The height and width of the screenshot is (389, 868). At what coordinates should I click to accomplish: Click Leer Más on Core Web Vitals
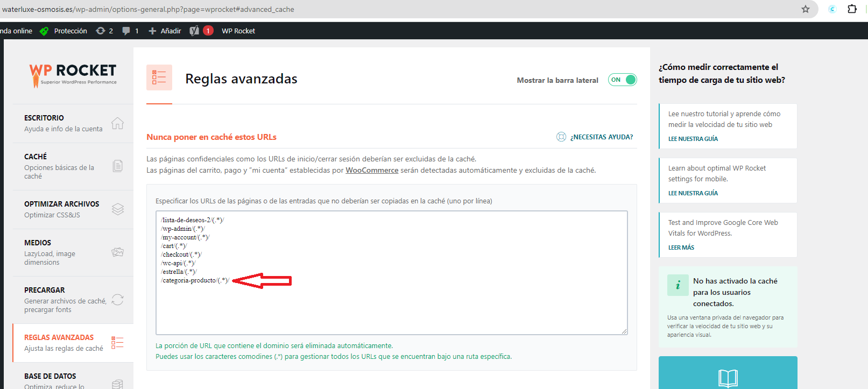tap(681, 247)
